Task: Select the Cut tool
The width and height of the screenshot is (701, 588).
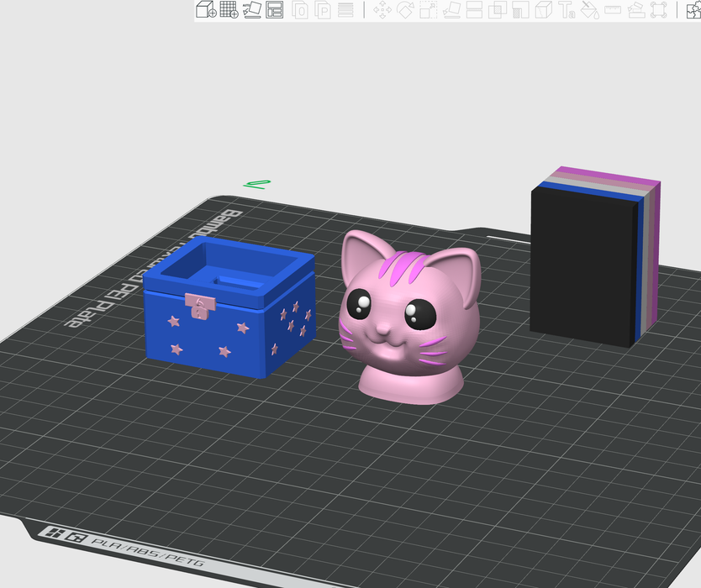Action: 474,10
